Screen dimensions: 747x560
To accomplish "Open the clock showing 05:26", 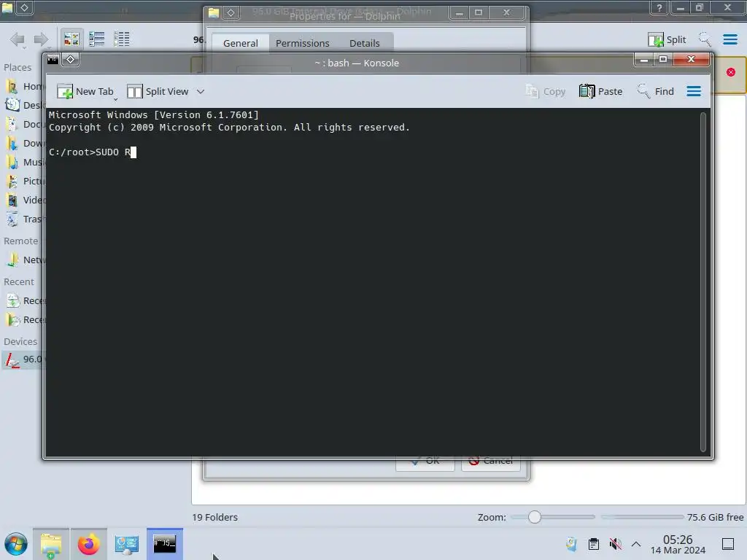I will (x=678, y=544).
